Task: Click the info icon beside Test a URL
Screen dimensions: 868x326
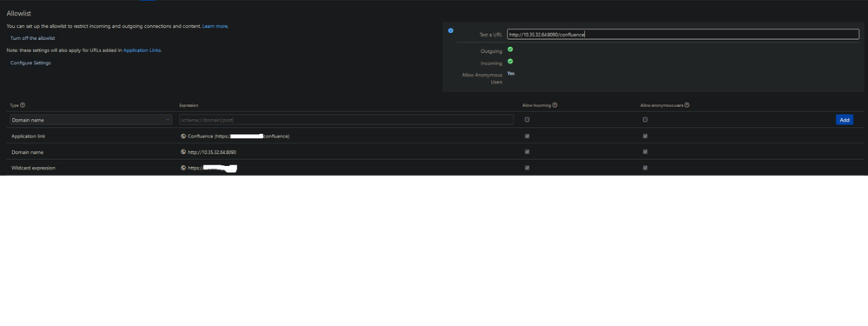Action: click(451, 30)
